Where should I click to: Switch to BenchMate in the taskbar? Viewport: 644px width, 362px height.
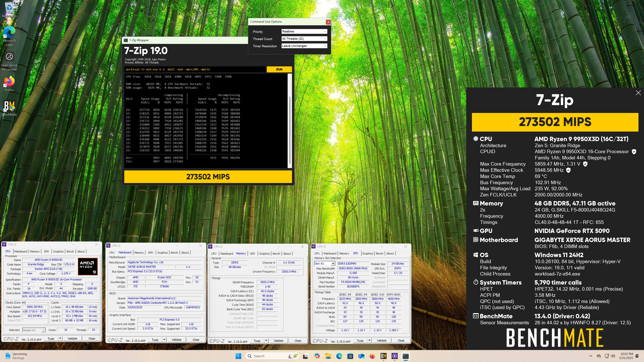384,356
